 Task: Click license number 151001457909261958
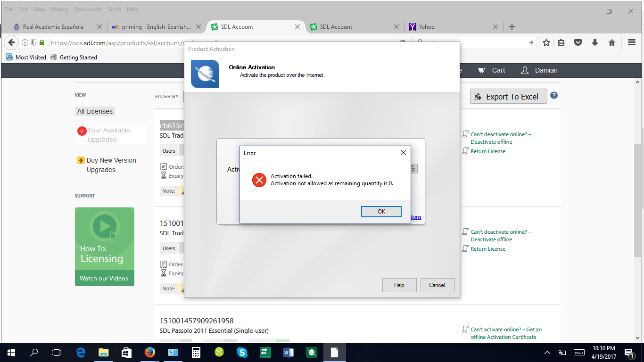(x=197, y=321)
